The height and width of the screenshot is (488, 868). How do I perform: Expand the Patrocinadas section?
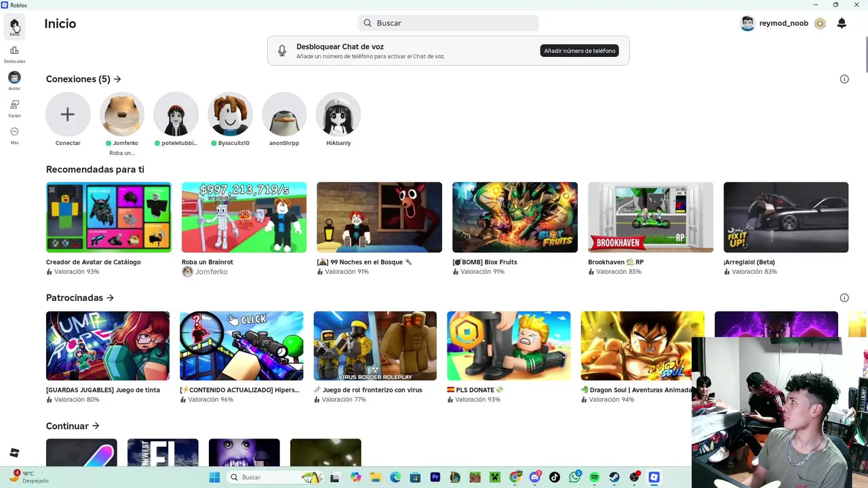pos(80,298)
